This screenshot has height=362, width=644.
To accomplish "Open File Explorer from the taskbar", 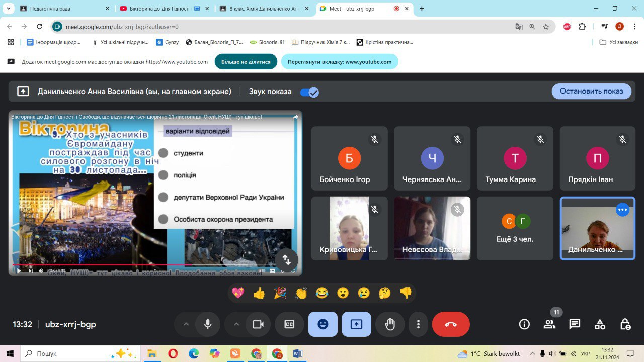I will coord(151,353).
